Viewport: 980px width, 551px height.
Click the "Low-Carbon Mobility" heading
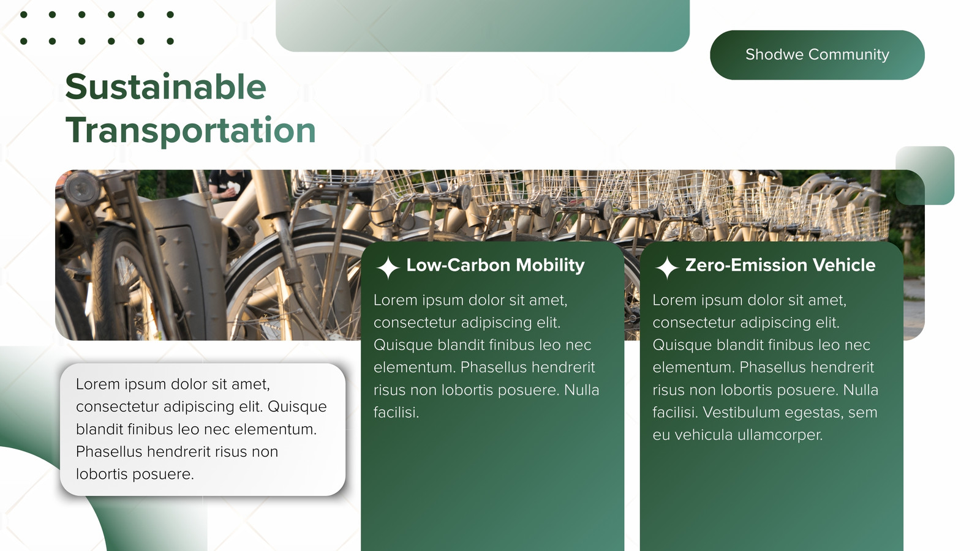496,265
